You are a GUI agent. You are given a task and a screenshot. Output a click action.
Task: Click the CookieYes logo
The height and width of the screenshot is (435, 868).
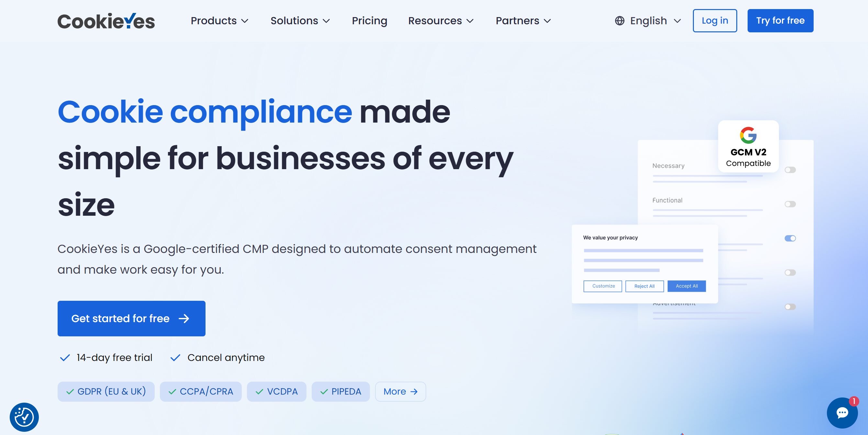106,21
